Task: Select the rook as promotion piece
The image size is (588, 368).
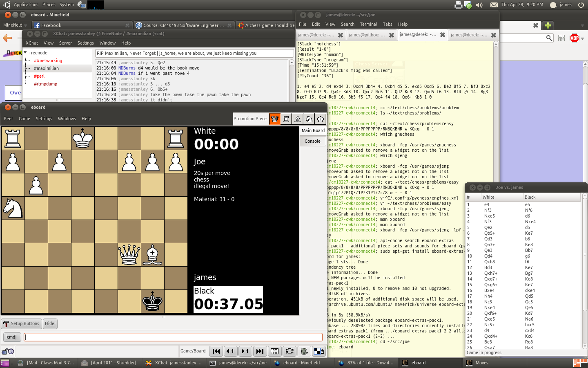Action: [286, 119]
